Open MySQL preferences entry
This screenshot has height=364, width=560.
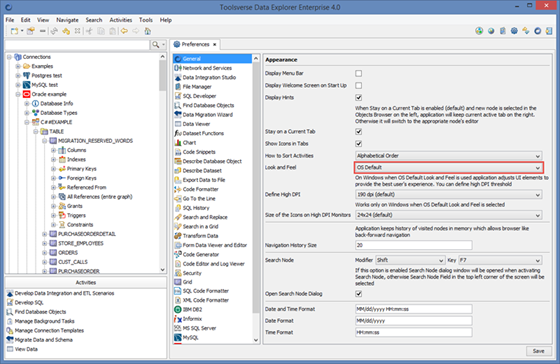[x=190, y=337]
